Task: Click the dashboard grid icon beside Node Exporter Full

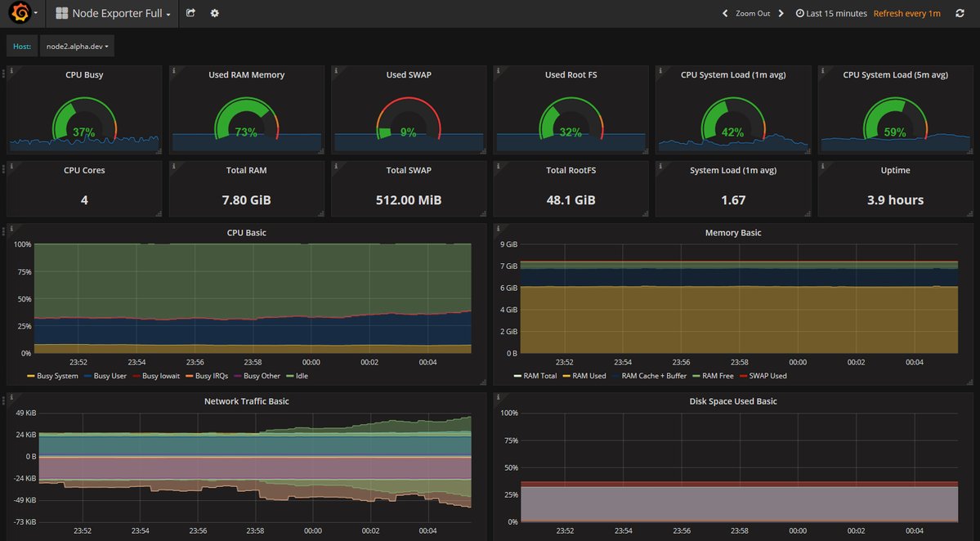Action: click(61, 13)
